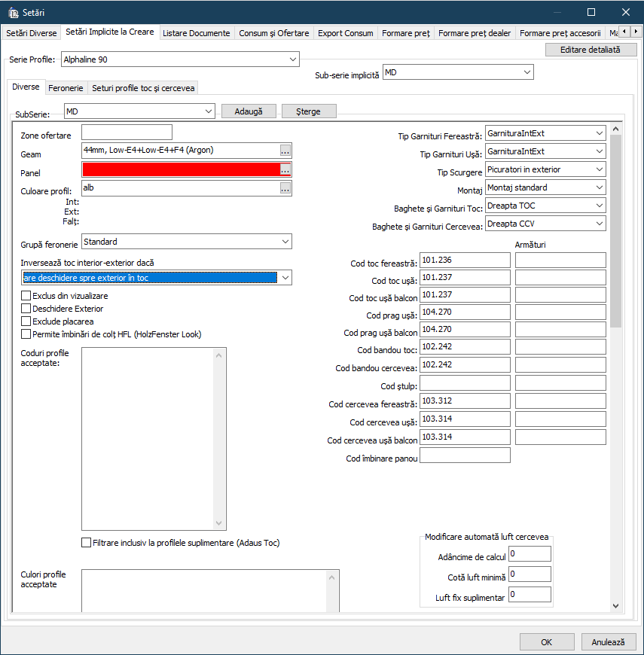Check the Exclude placarea option
Screen dimensions: 644x655
[26, 321]
